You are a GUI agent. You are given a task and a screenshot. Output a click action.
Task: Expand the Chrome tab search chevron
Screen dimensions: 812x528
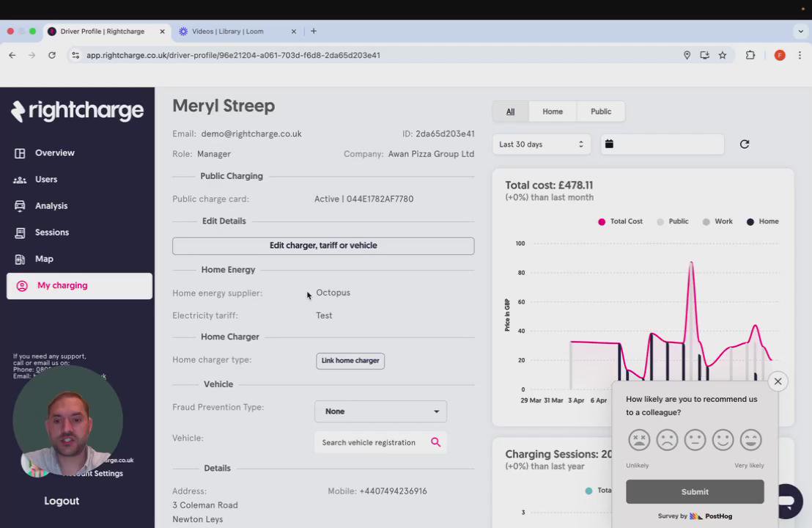(800, 31)
